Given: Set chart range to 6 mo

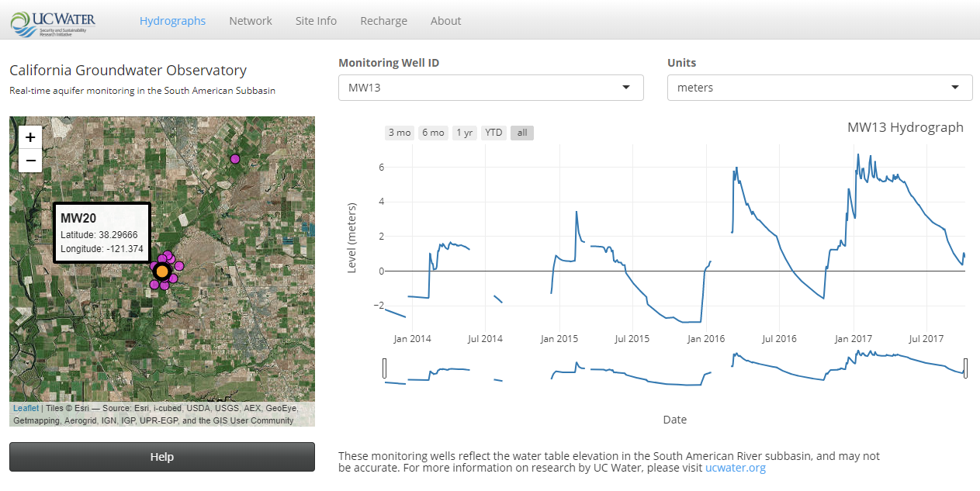Looking at the screenshot, I should point(433,133).
